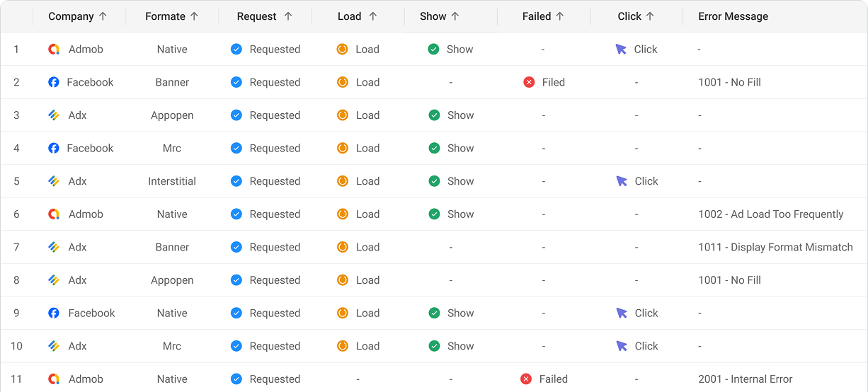Open the "1011 - Display Format Mismatch" message

pos(775,247)
